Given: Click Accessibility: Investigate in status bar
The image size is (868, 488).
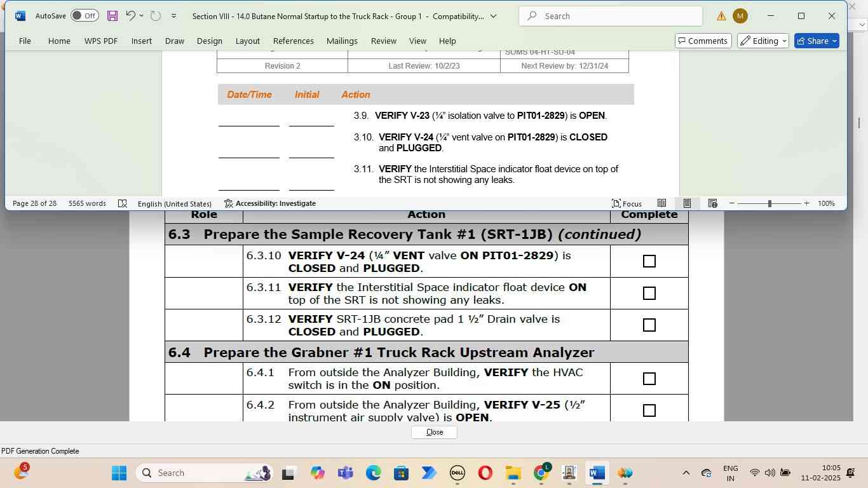Looking at the screenshot, I should coord(270,203).
